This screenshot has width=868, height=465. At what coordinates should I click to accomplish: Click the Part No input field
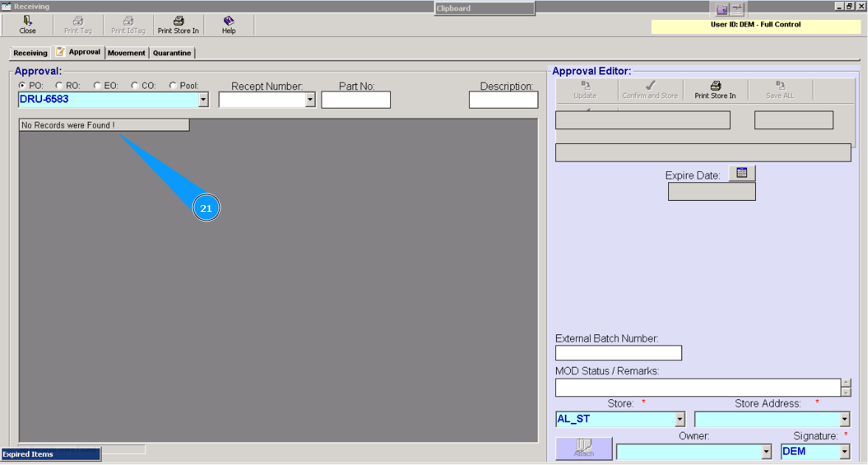pos(356,100)
